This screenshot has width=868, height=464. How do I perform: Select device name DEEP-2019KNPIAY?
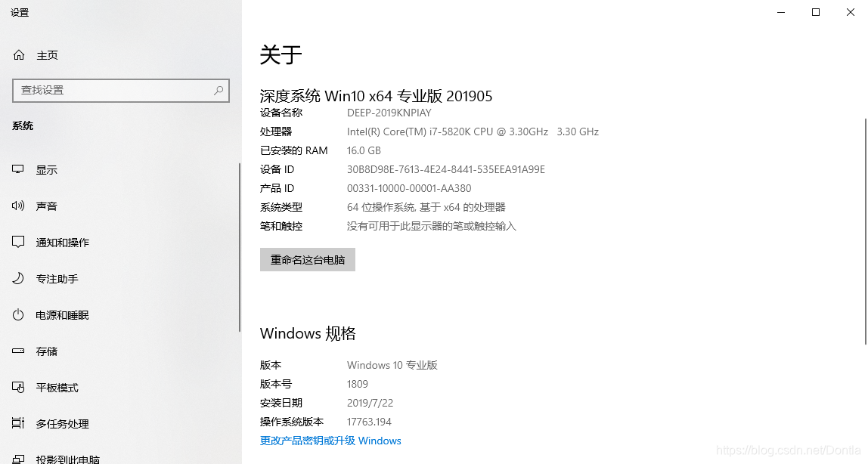389,113
